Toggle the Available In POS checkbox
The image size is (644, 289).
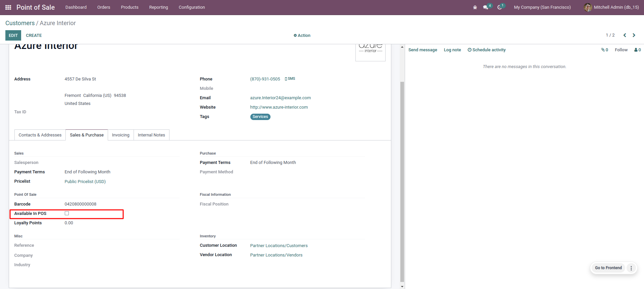coord(67,213)
